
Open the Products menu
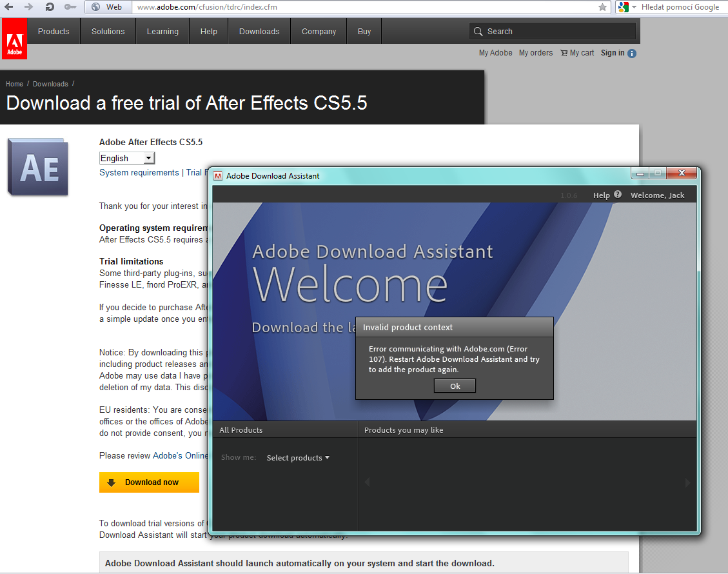(x=54, y=31)
